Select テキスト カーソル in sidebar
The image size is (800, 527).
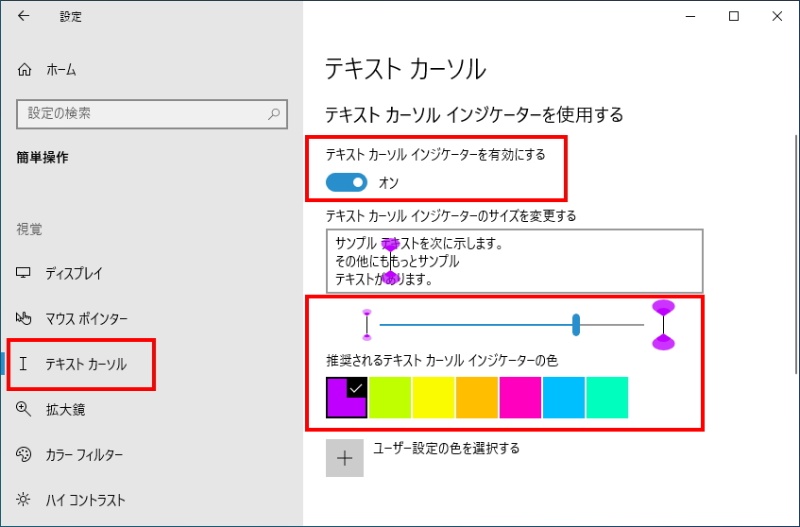(86, 364)
